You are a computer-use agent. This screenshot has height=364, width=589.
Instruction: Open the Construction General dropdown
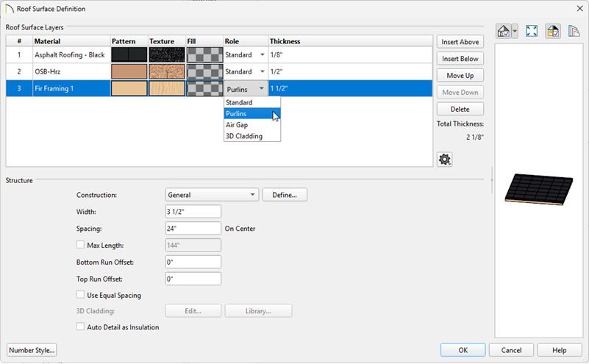tap(212, 195)
